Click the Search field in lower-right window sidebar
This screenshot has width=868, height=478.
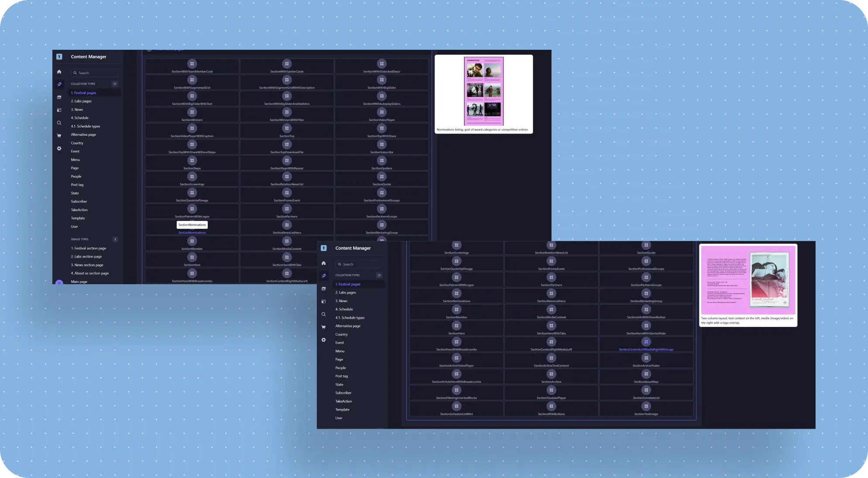coord(359,264)
